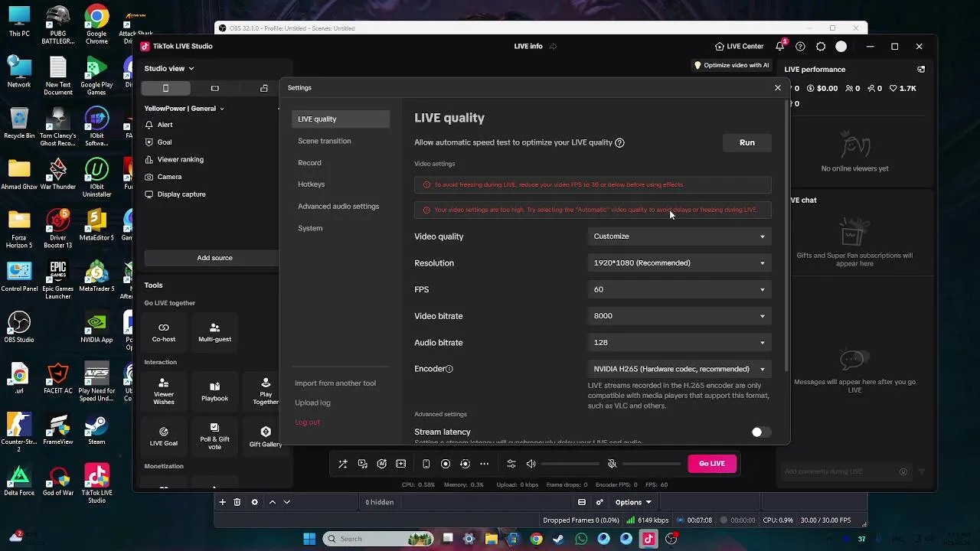Open OBS source properties gear icon
980x551 pixels.
point(255,502)
